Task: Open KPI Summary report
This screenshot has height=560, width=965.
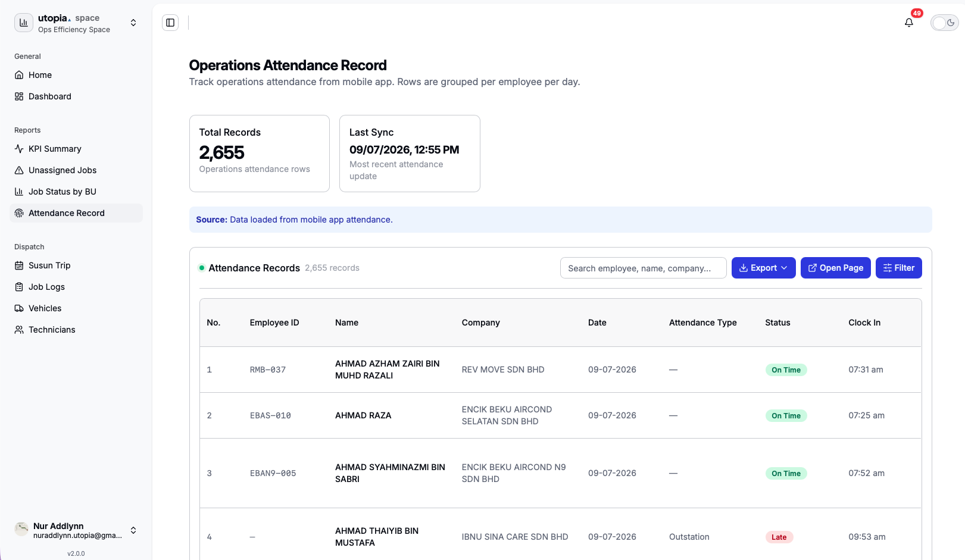Action: tap(76, 149)
